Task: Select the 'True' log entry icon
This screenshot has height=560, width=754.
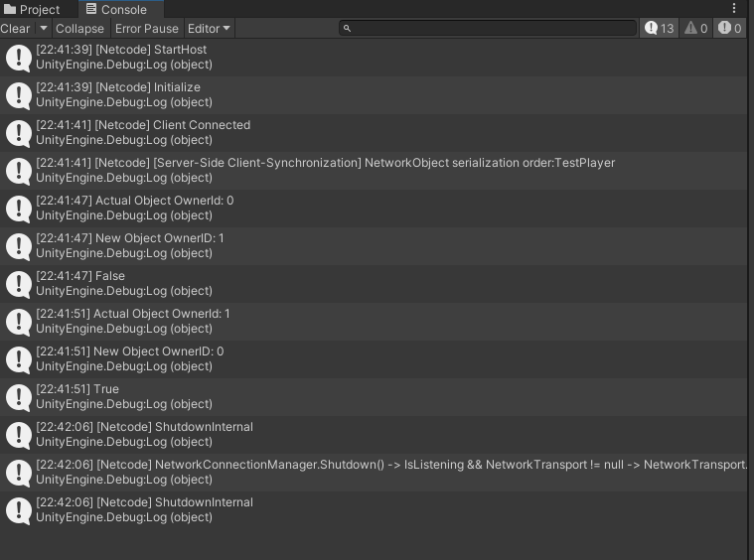Action: [x=19, y=397]
